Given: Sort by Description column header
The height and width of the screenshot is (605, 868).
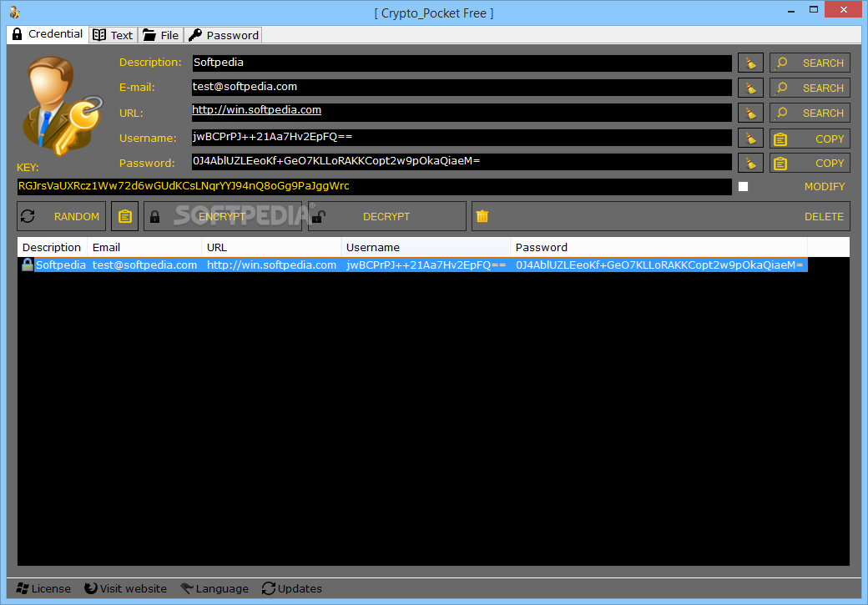Looking at the screenshot, I should [52, 248].
